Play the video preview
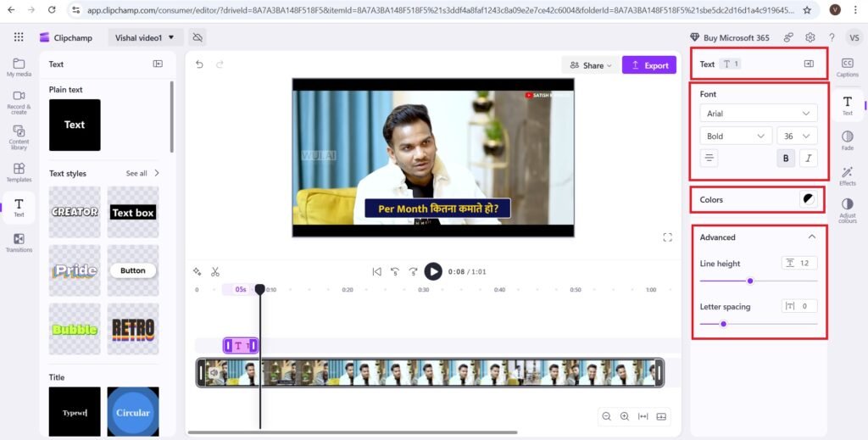This screenshot has width=868, height=440. (x=433, y=271)
